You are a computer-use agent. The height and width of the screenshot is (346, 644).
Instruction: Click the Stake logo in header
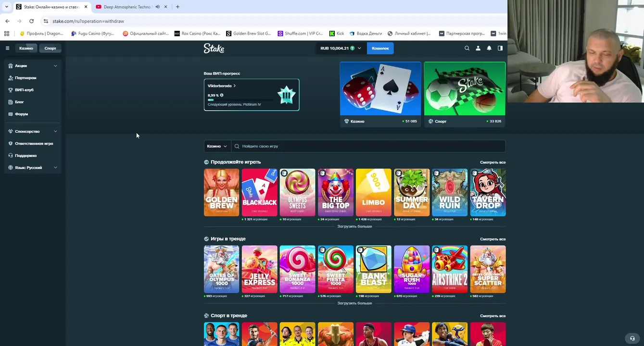[x=214, y=48]
